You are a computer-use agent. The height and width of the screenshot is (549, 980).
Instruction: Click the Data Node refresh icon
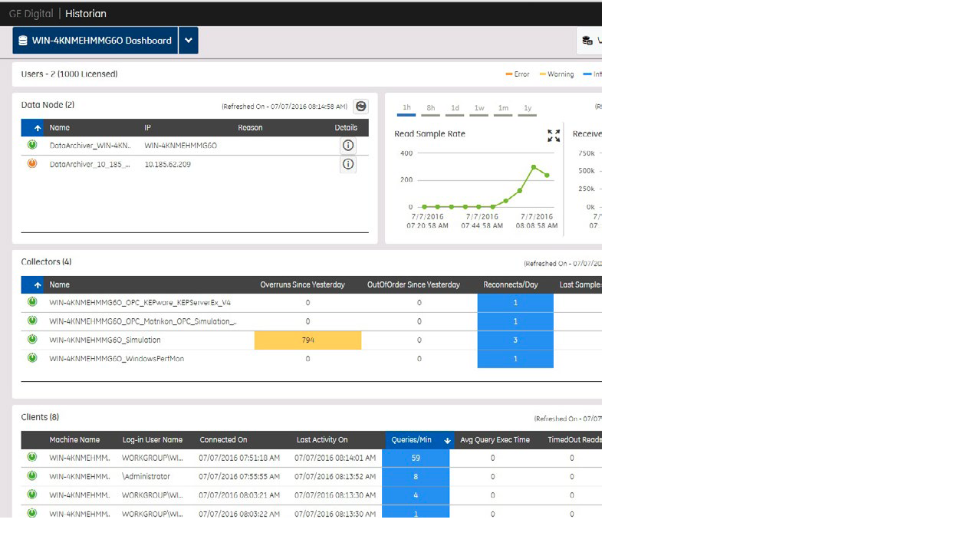360,107
